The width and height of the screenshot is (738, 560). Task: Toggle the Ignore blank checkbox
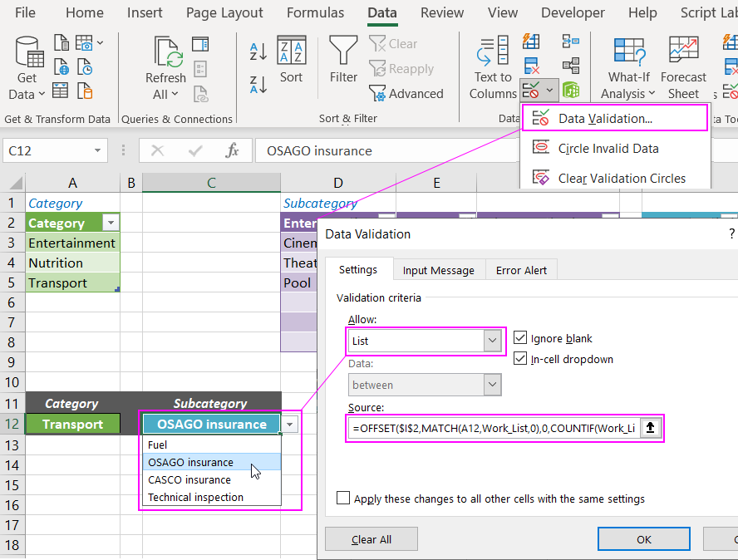click(520, 338)
